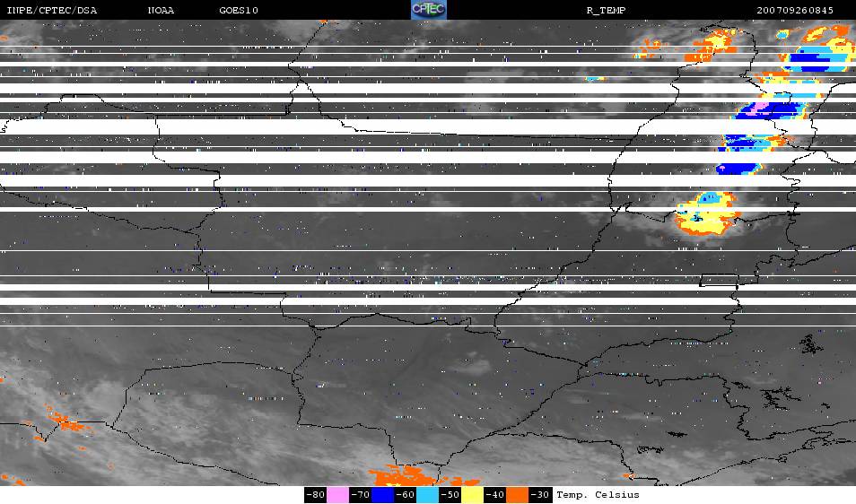This screenshot has width=856, height=504.
Task: Select the yellow legend color swatch
Action: click(472, 495)
